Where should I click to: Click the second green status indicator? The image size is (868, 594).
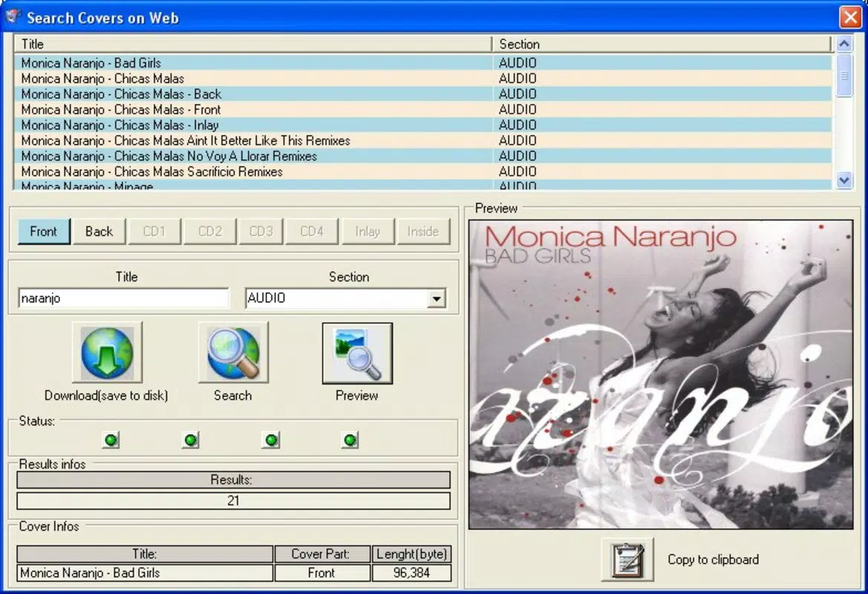[191, 440]
